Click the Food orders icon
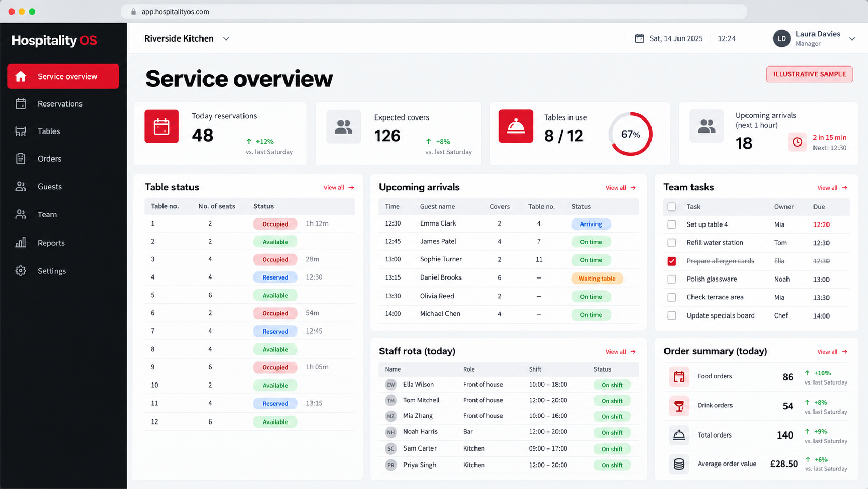 click(x=679, y=376)
